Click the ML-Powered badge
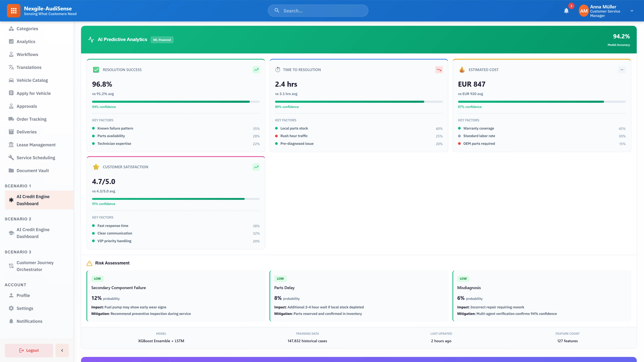Viewport: 644px width, 362px height. (162, 40)
